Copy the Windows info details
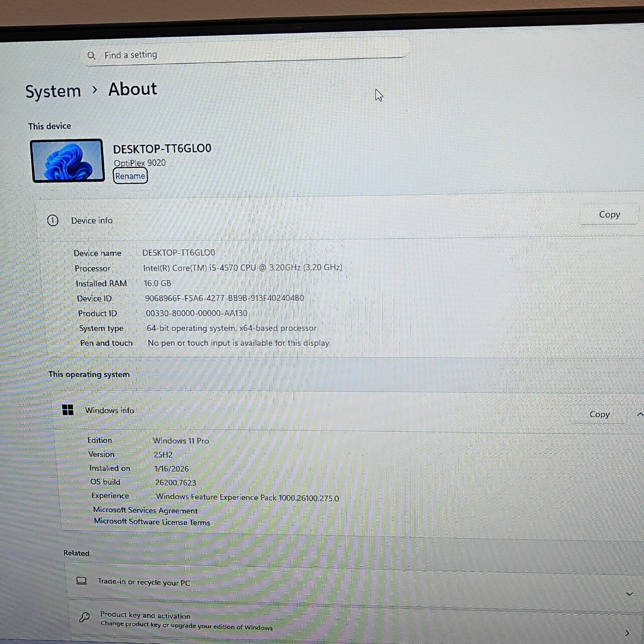 pos(599,414)
